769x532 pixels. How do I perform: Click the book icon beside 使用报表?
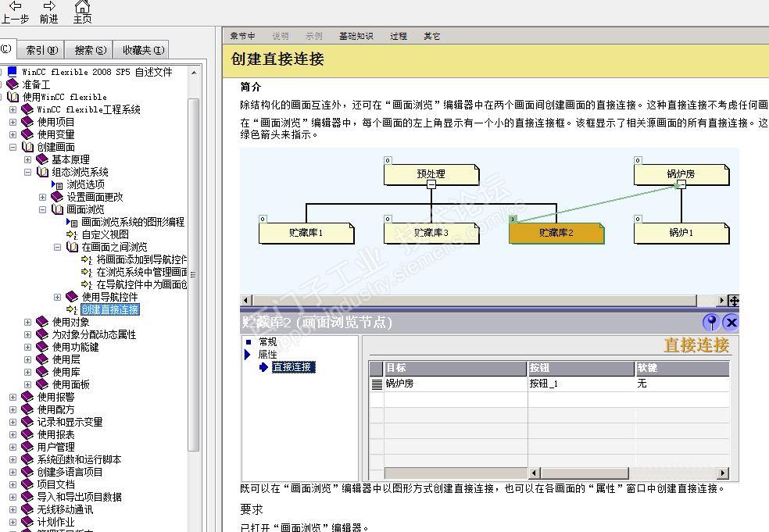tap(27, 434)
